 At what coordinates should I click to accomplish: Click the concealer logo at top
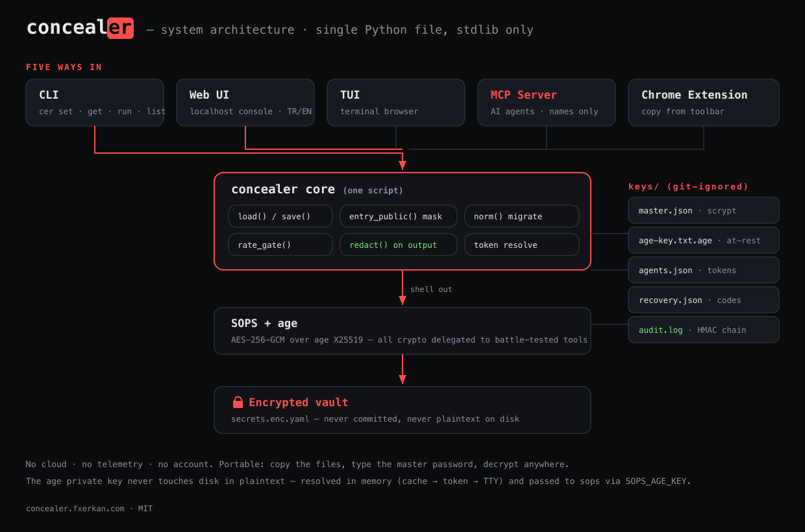pos(80,28)
